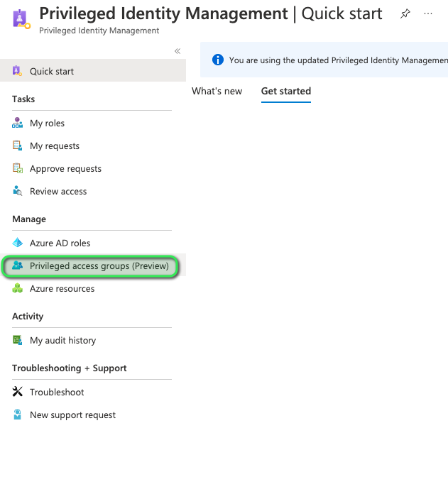View My audit history
This screenshot has height=499, width=448.
coord(62,341)
